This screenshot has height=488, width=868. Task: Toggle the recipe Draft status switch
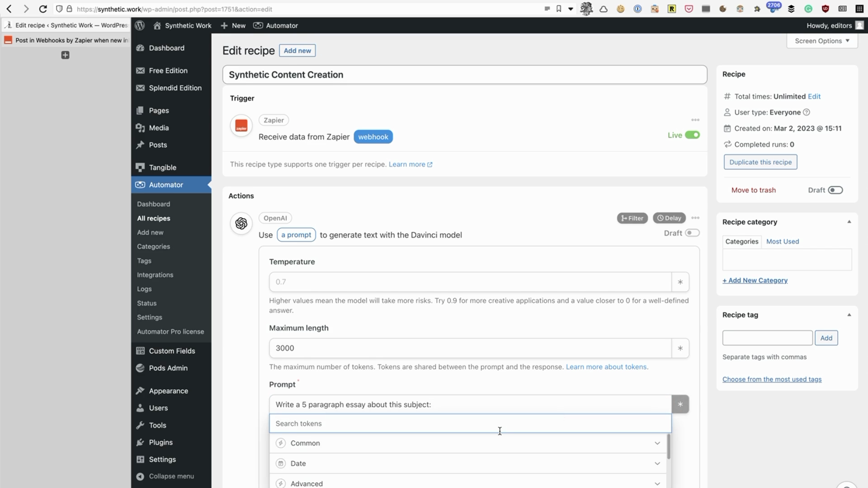(x=835, y=190)
